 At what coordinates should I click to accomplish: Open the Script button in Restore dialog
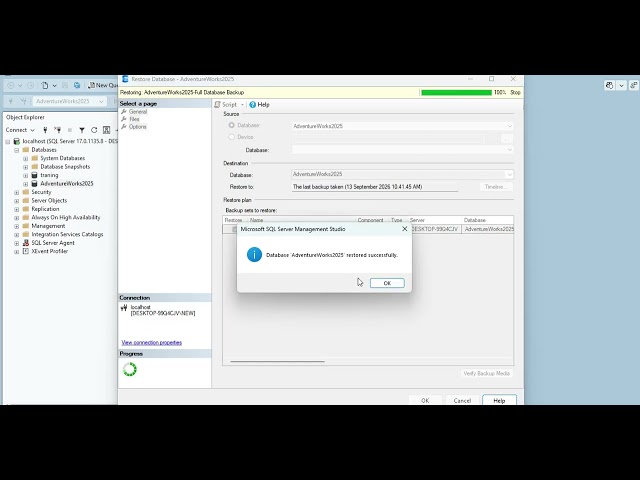[226, 104]
